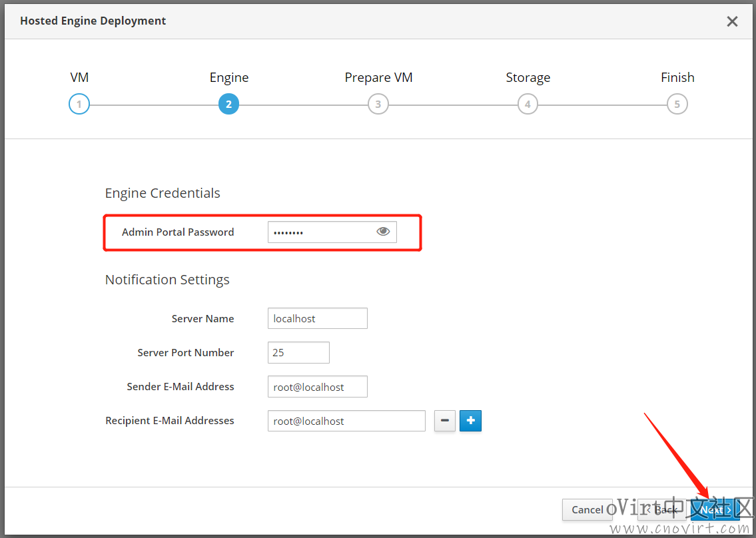Click the Notification Settings heading

coord(167,280)
